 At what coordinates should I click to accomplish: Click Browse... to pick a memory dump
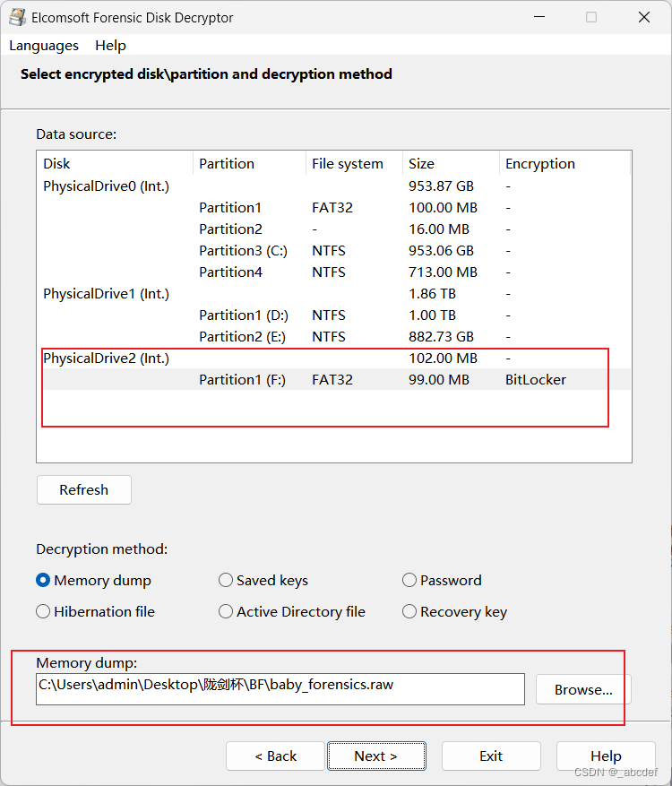pos(583,690)
